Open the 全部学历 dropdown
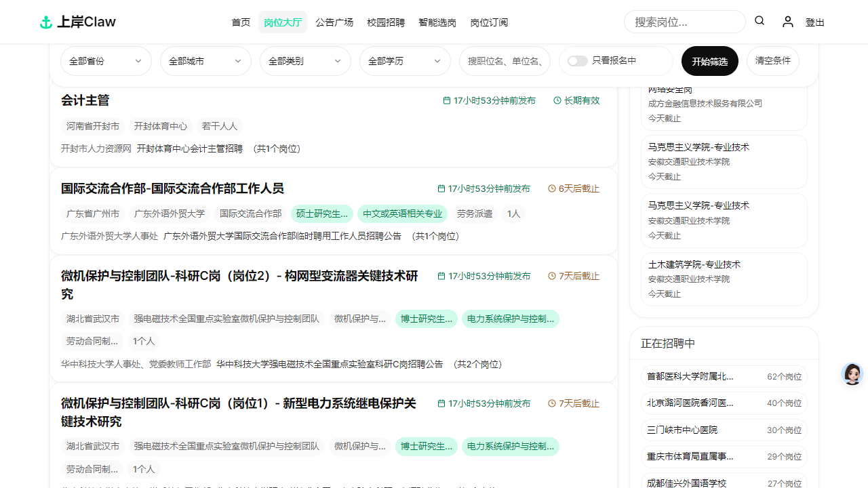The width and height of the screenshot is (868, 488). (x=405, y=61)
